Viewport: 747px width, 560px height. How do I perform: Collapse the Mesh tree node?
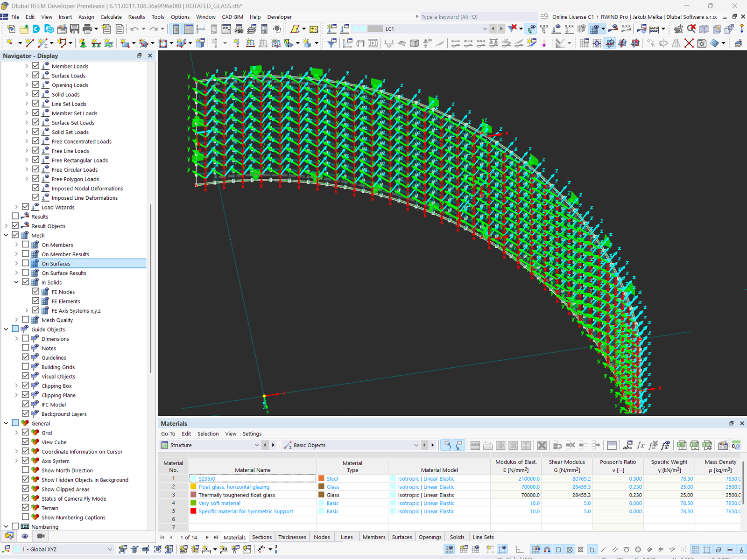[x=6, y=235]
